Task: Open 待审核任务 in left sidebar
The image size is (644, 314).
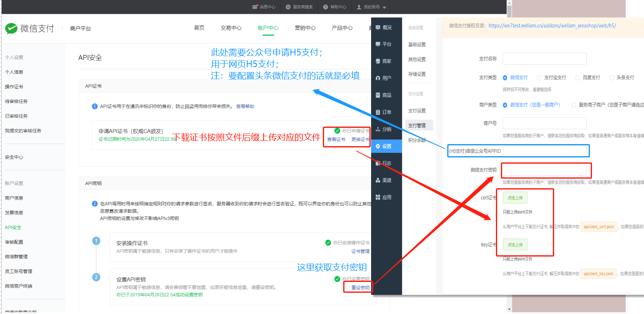Action: pos(16,101)
